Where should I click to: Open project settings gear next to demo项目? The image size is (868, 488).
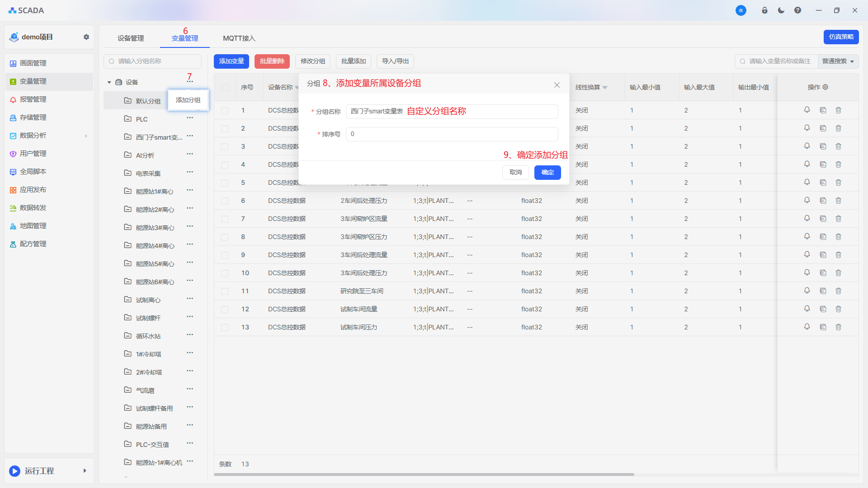pyautogui.click(x=86, y=37)
